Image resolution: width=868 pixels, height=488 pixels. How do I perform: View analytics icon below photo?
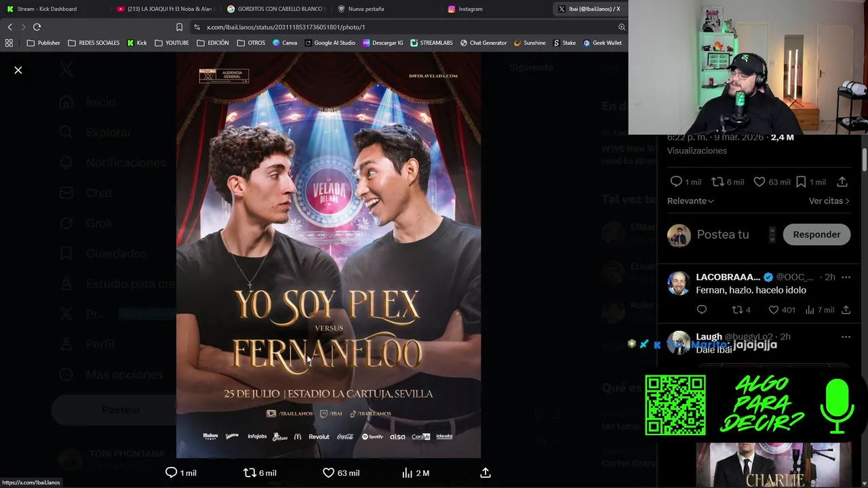407,472
